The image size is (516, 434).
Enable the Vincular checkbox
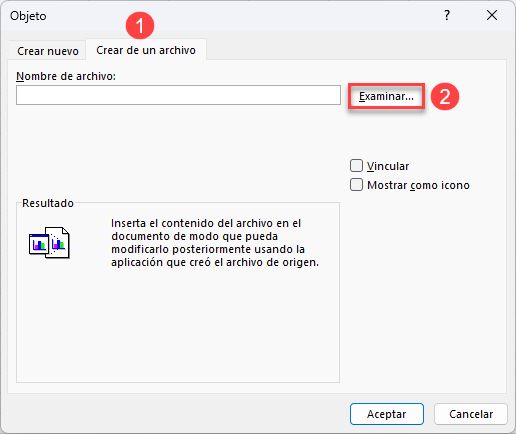pyautogui.click(x=356, y=165)
